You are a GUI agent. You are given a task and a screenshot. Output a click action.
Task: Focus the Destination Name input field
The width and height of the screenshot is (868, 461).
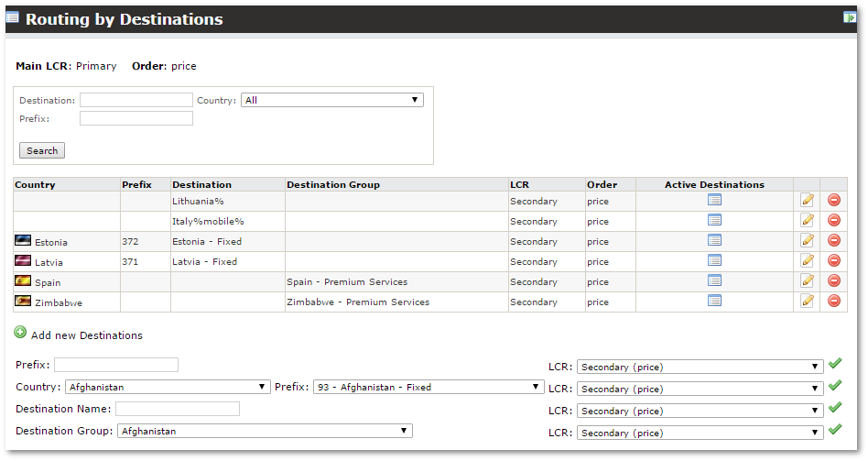177,409
